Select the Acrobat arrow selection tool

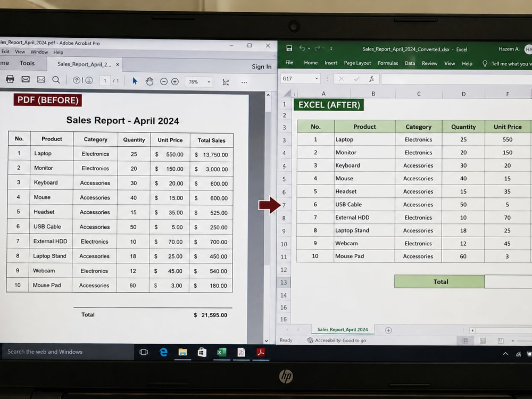pos(135,81)
